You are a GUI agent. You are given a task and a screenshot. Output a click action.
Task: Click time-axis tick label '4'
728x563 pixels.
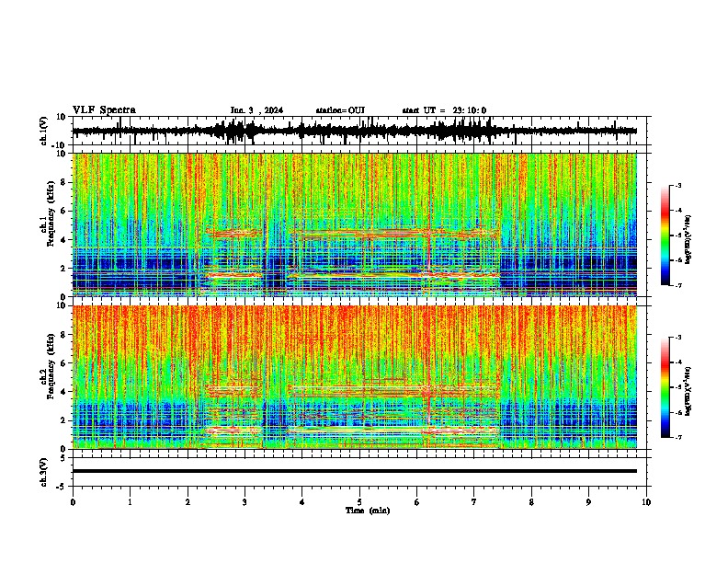302,502
